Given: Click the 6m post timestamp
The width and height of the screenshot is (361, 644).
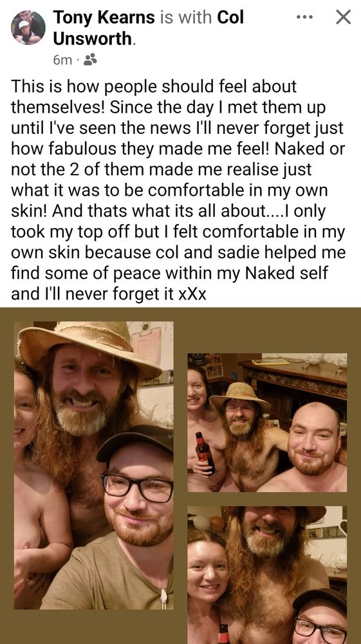Looking at the screenshot, I should point(62,61).
